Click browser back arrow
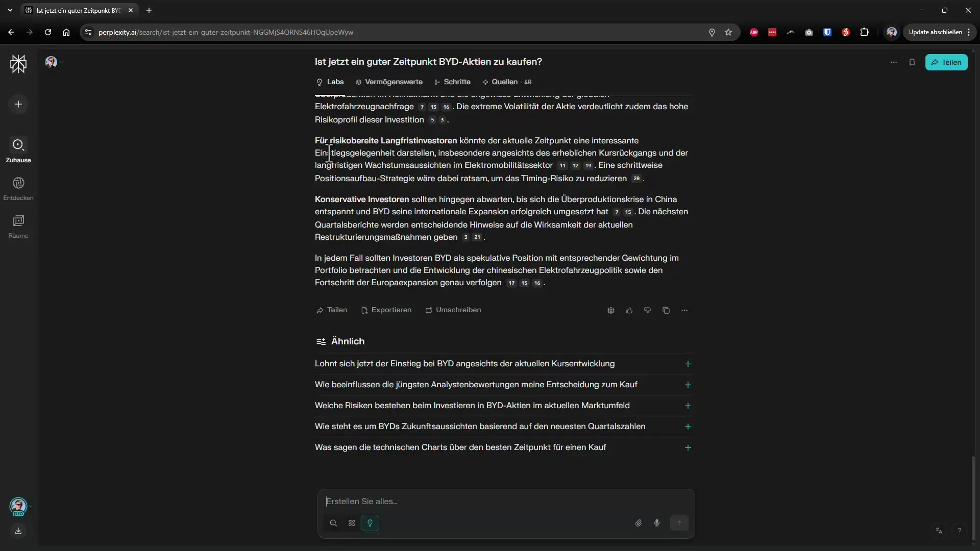 11,32
